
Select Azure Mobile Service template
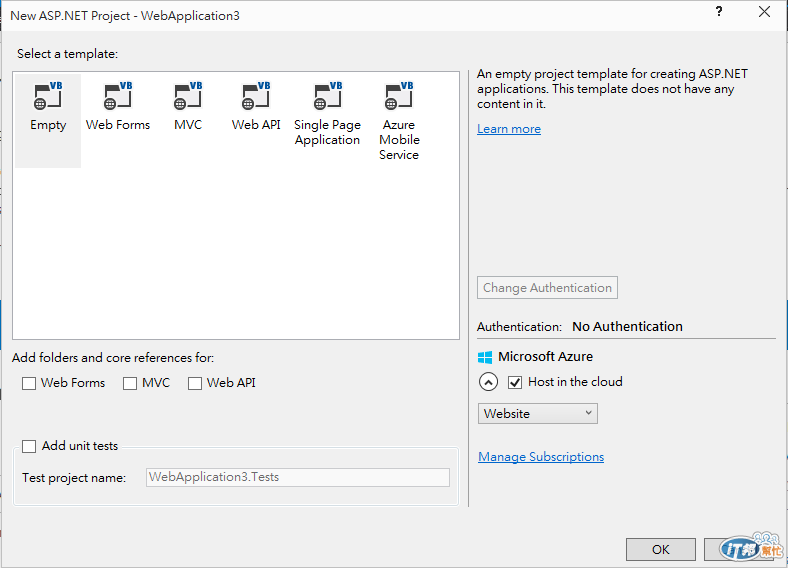point(399,122)
